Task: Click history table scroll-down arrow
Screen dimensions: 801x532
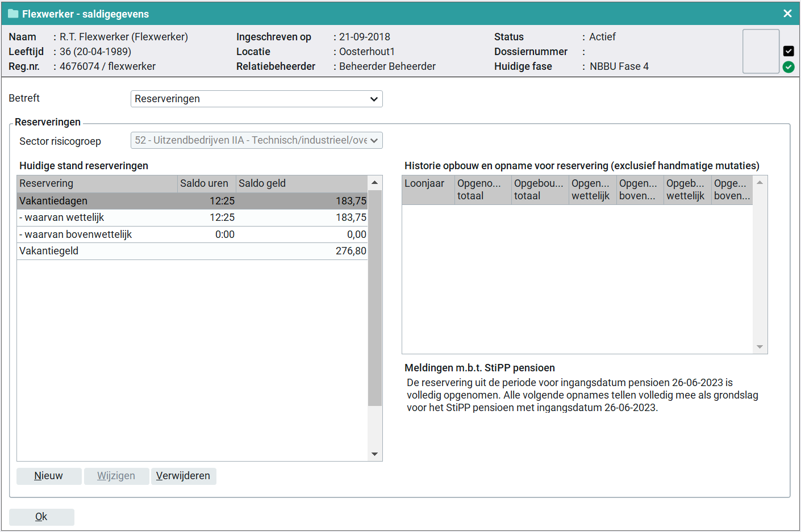Action: [x=760, y=347]
